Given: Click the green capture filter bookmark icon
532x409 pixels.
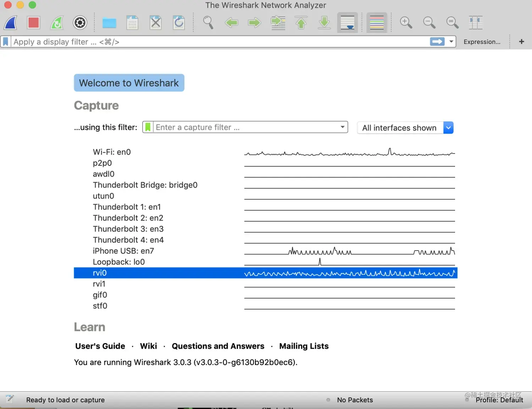Looking at the screenshot, I should pyautogui.click(x=148, y=127).
